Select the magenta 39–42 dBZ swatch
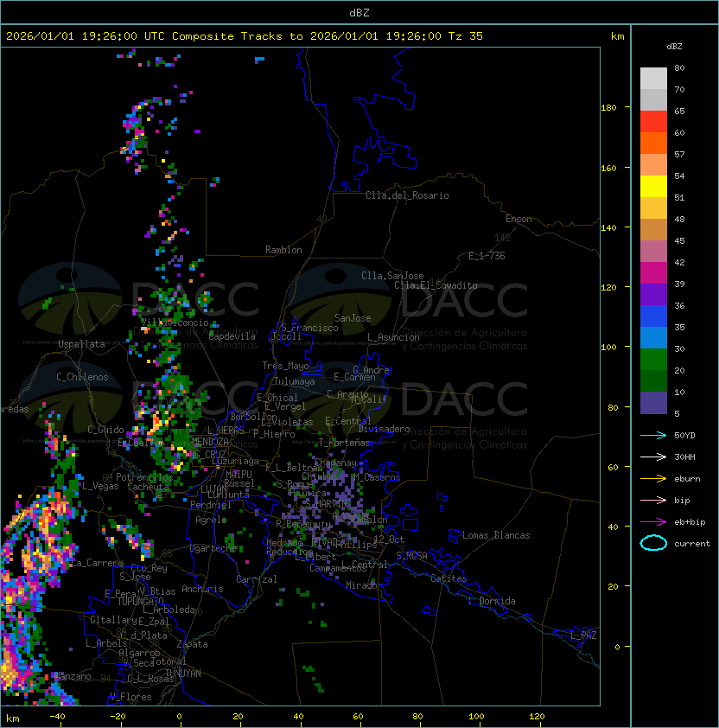 653,273
